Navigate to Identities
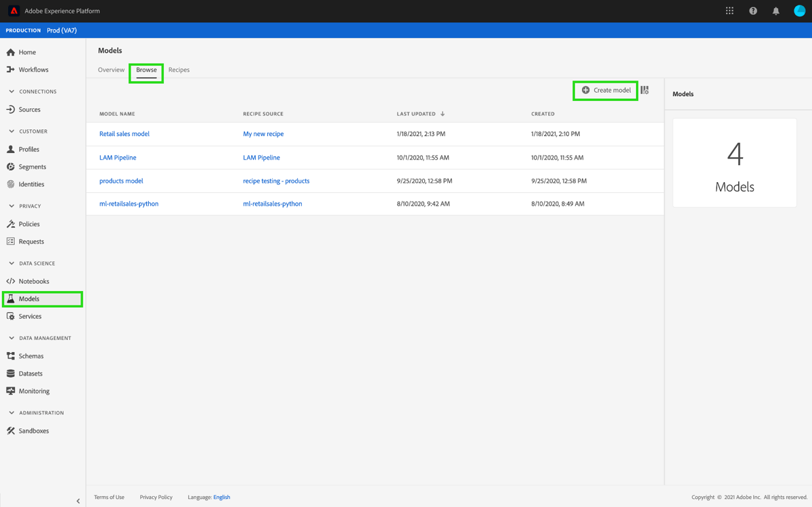The width and height of the screenshot is (812, 507). coord(30,183)
